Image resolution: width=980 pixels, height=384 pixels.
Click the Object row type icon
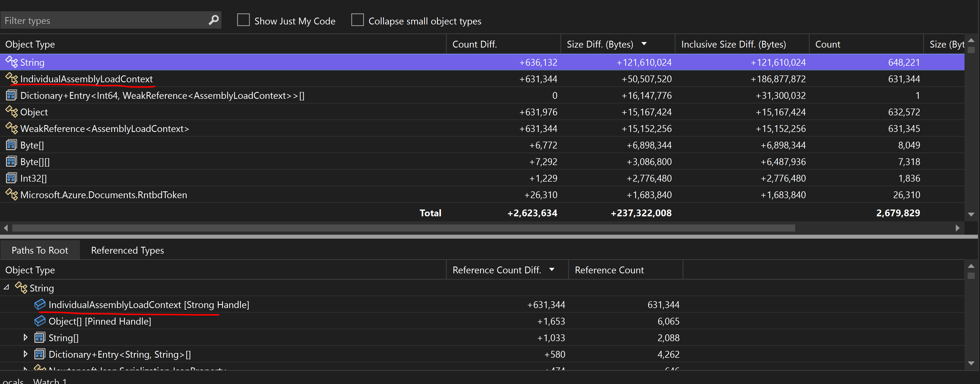pos(12,111)
